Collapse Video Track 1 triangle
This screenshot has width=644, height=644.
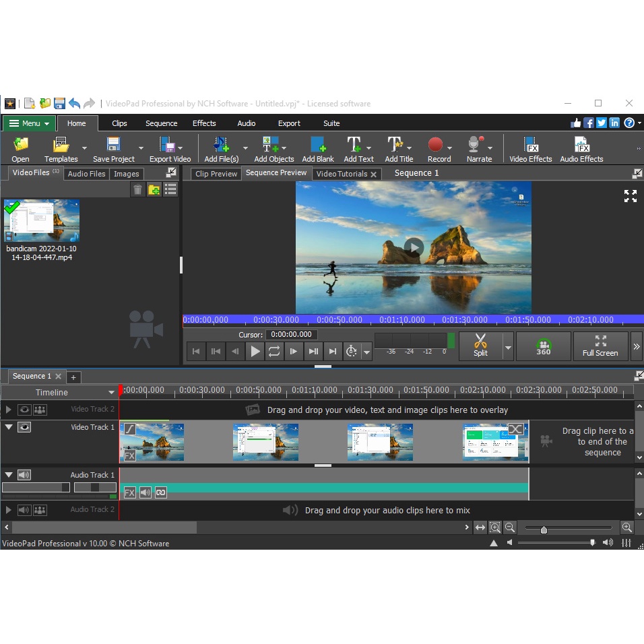pos(9,427)
